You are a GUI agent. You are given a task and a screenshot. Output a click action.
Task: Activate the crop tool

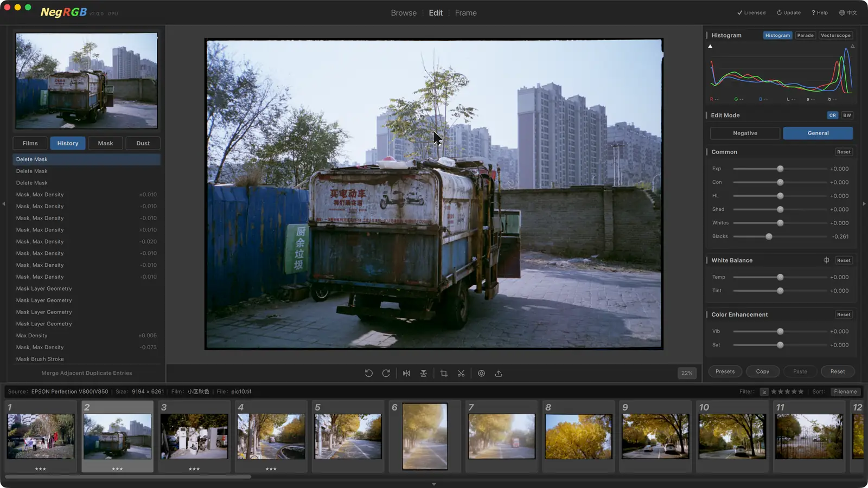[444, 373]
